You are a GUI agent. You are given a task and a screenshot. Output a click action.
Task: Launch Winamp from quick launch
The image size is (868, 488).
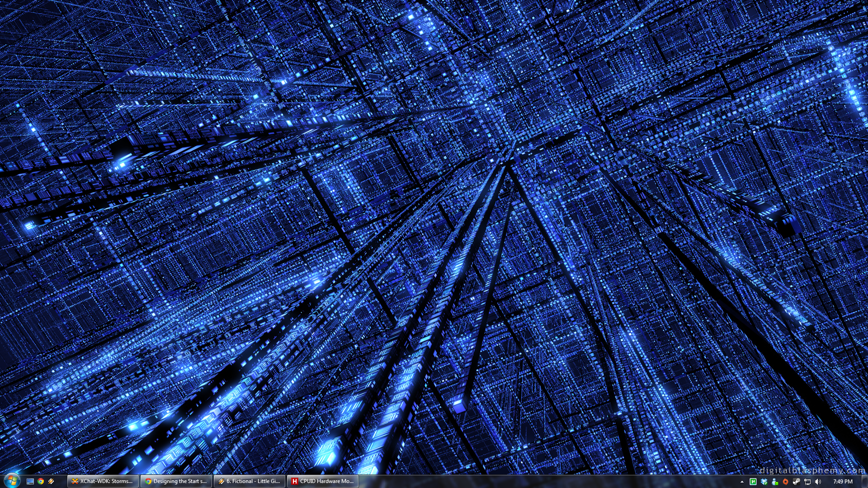coord(51,481)
